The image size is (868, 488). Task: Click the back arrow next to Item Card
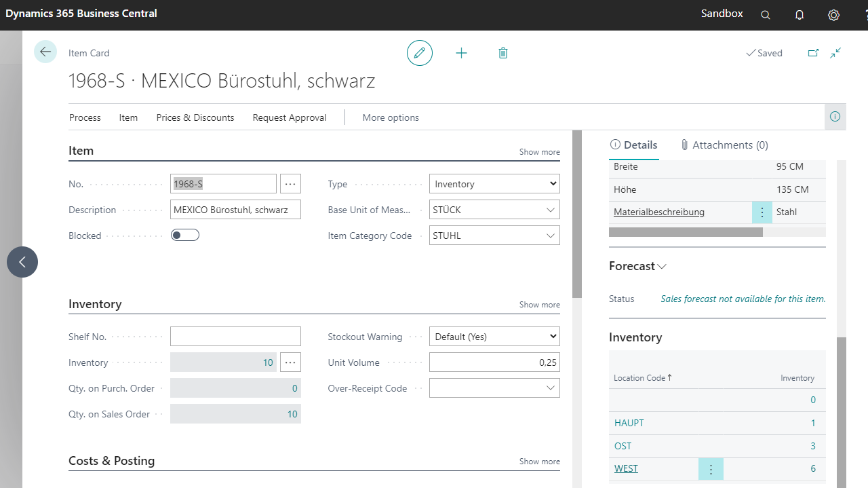(x=45, y=52)
